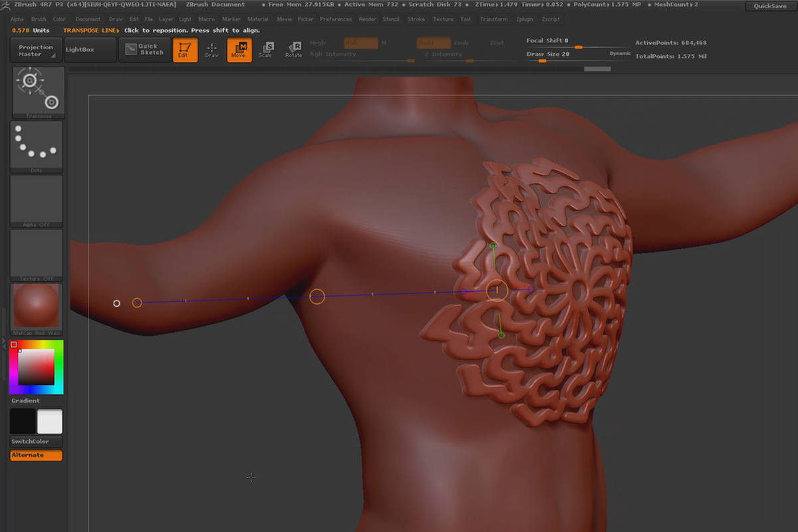Open the Zplugin menu
Image resolution: width=798 pixels, height=532 pixels.
coord(525,19)
